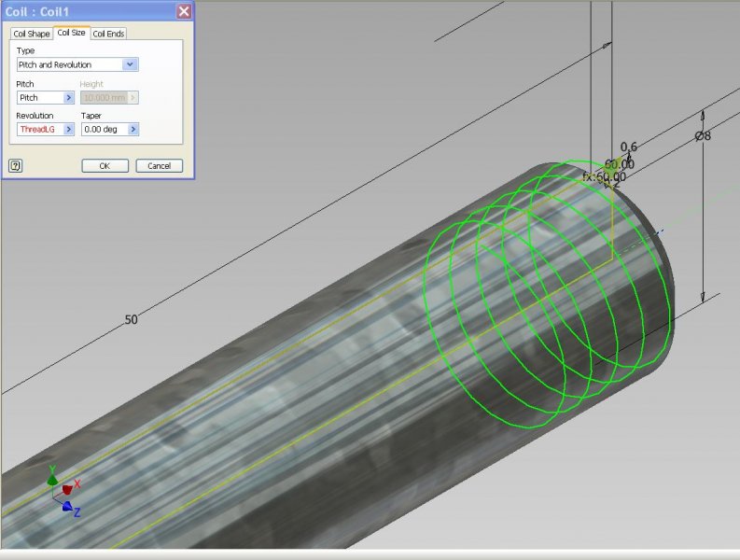This screenshot has height=560, width=740.
Task: Click the red X axis arrow of the triad
Action: pos(67,489)
